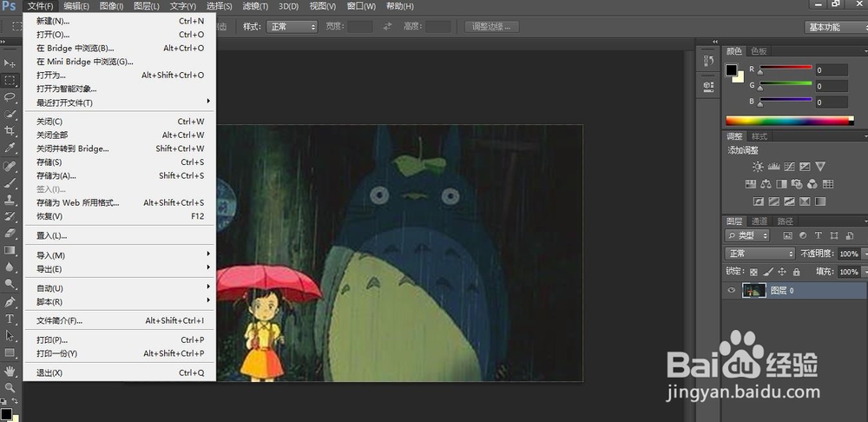Toggle pixel layer filter

tap(787, 235)
